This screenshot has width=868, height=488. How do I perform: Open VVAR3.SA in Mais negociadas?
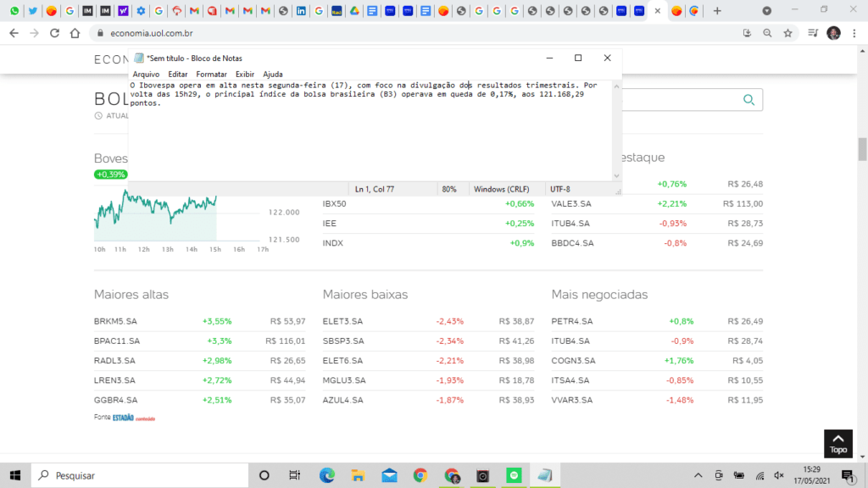point(572,400)
